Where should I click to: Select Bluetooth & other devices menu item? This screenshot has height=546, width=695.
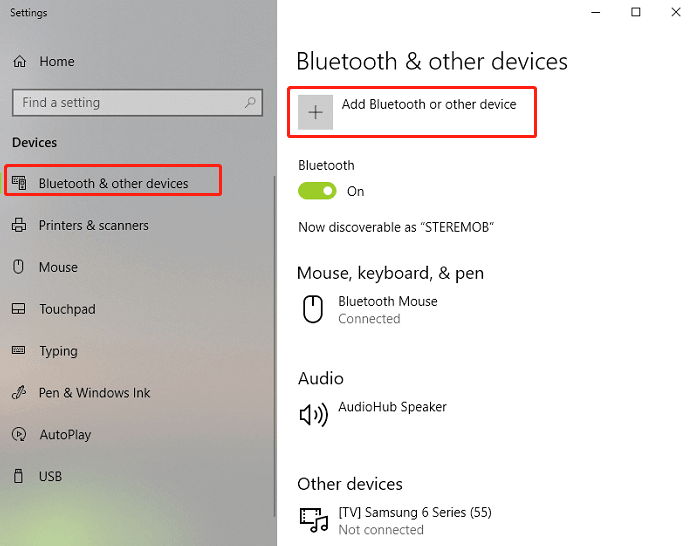[x=113, y=183]
